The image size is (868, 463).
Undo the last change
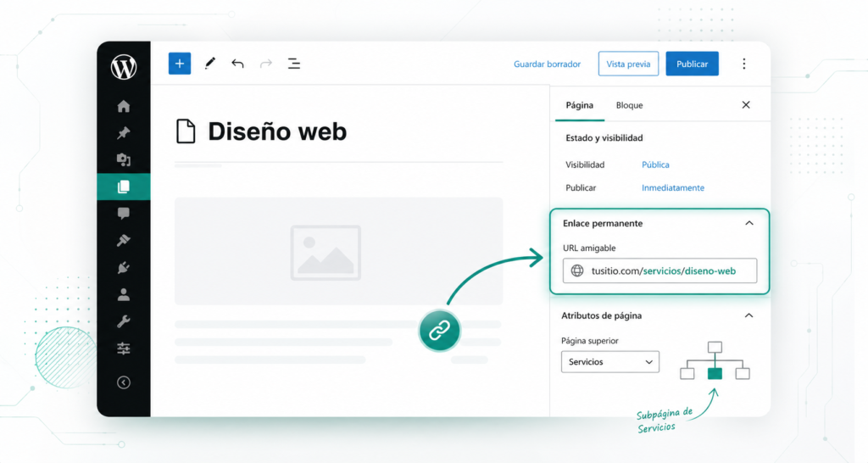click(237, 64)
